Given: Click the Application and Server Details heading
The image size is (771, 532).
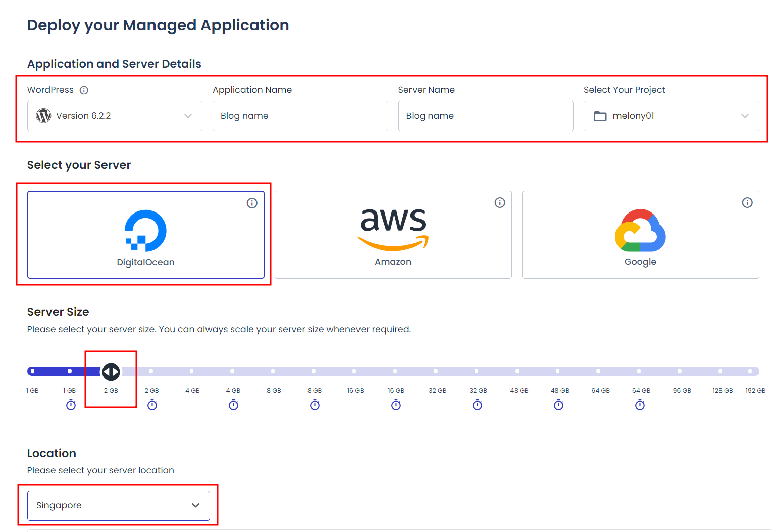Looking at the screenshot, I should pos(114,64).
